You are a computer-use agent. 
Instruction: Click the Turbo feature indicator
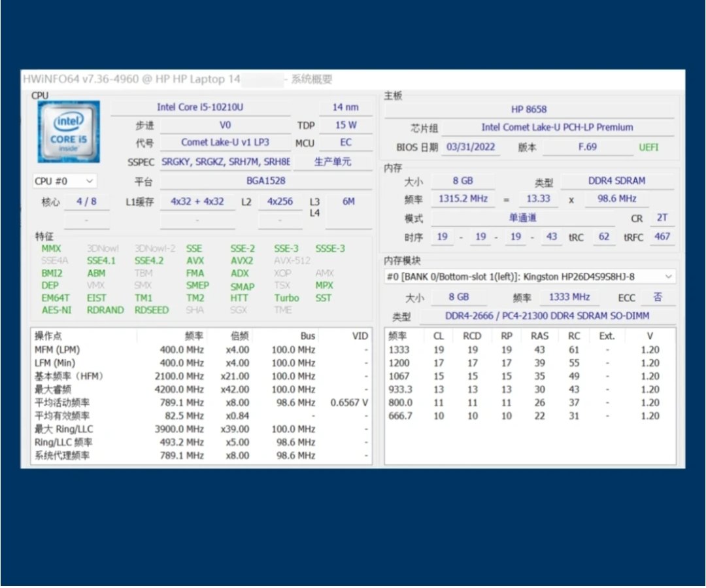[x=286, y=298]
